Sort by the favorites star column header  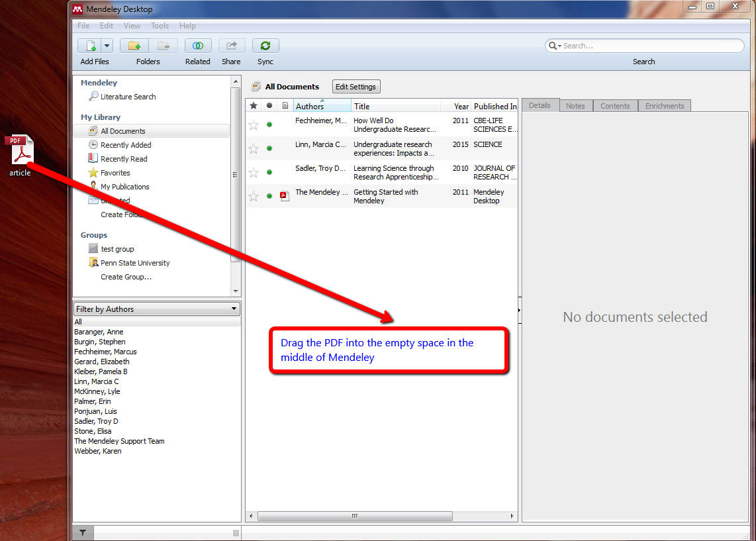(x=254, y=105)
